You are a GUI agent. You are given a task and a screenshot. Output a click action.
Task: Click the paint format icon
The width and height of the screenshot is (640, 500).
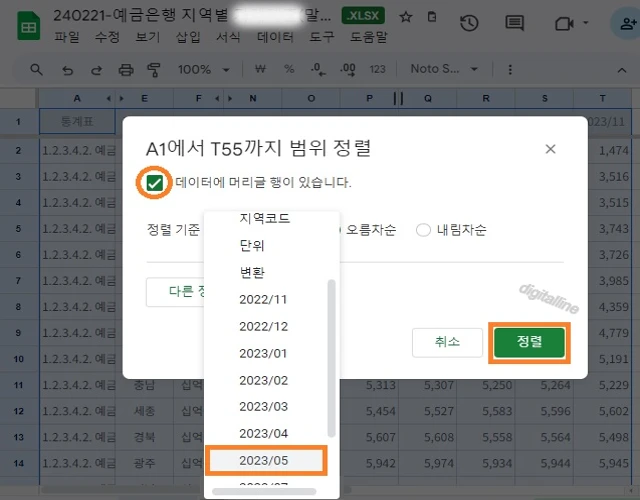(153, 70)
